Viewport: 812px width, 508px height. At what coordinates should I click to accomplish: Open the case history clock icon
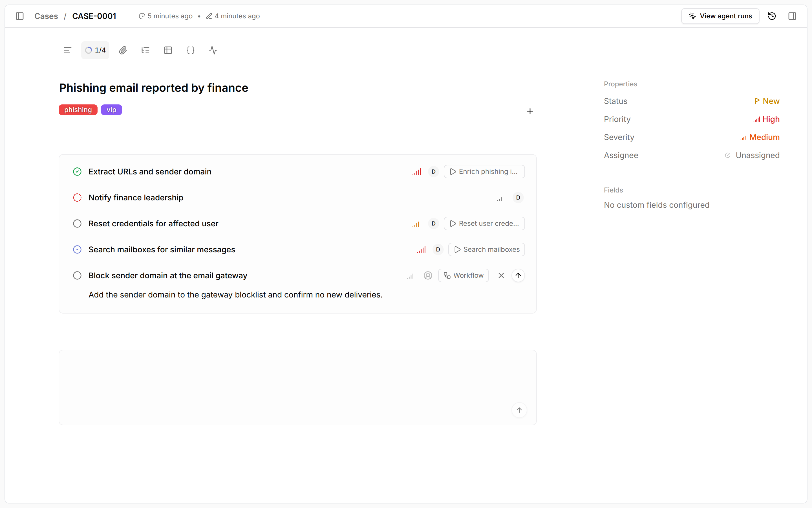coord(772,16)
